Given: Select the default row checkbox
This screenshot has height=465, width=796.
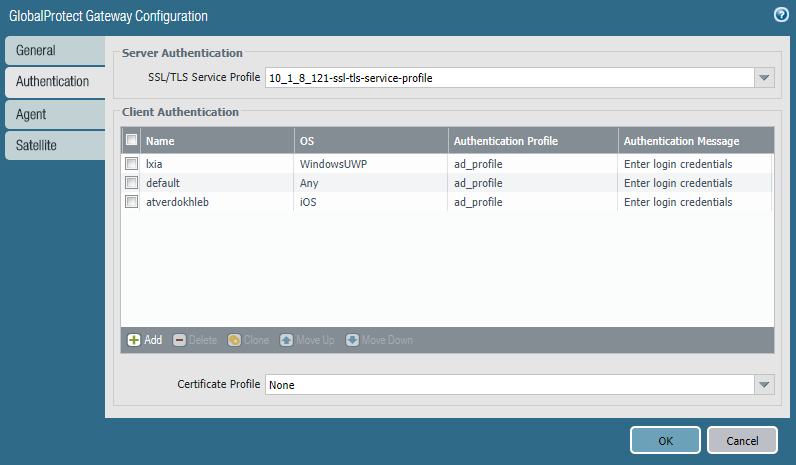Looking at the screenshot, I should click(131, 183).
